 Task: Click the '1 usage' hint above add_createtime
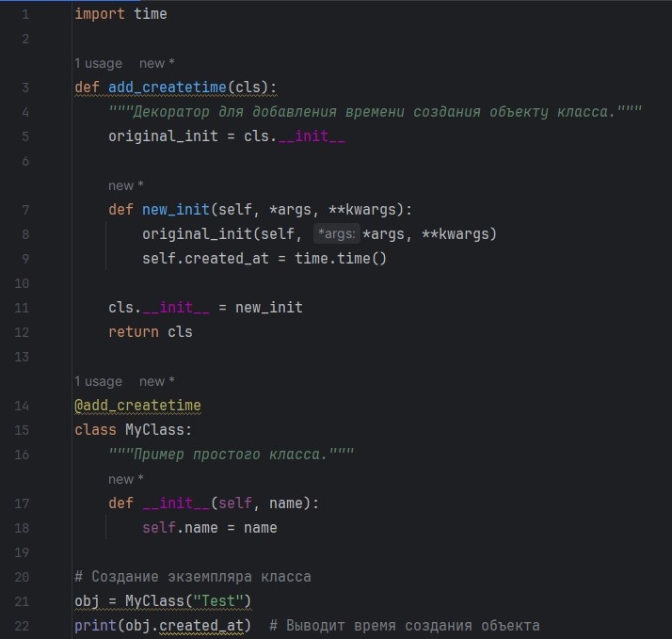pyautogui.click(x=98, y=63)
